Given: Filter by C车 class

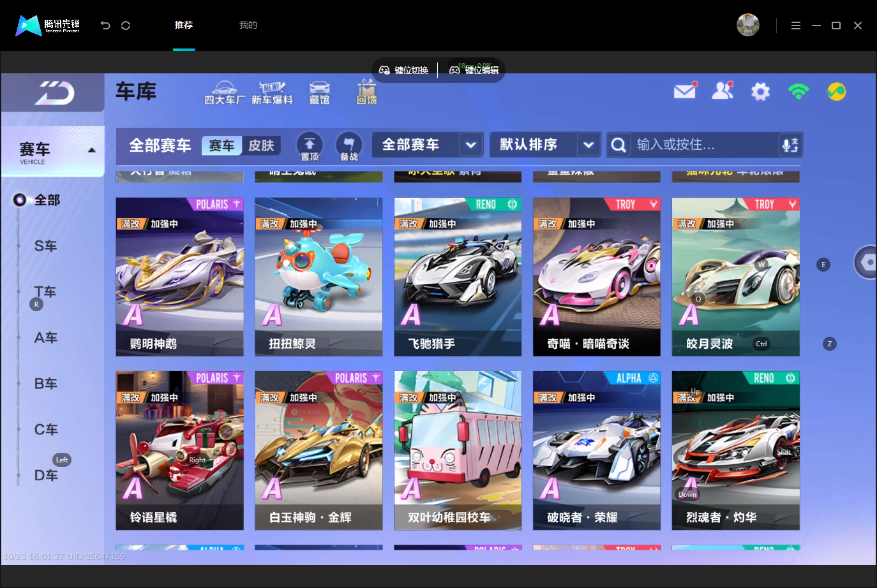Looking at the screenshot, I should pyautogui.click(x=45, y=430).
